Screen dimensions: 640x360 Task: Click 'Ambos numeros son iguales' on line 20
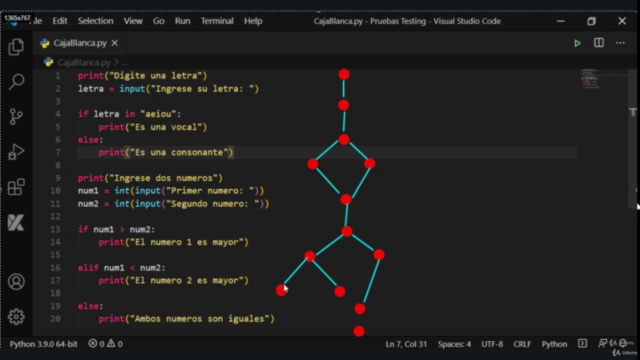click(187, 319)
